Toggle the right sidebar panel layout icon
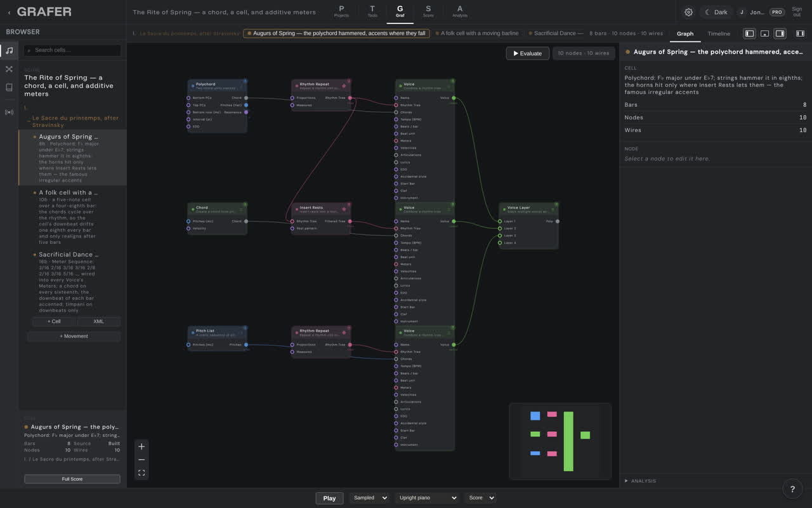The image size is (812, 508). pyautogui.click(x=780, y=34)
